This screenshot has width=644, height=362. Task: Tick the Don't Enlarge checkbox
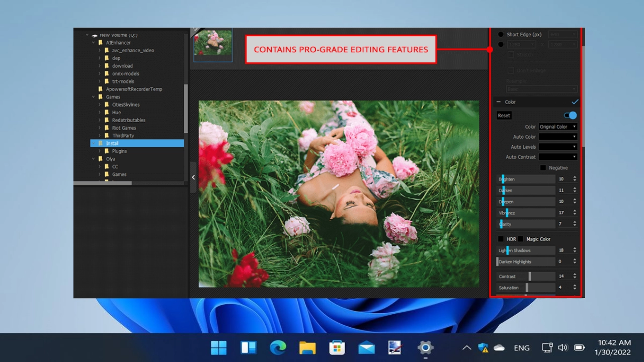511,71
